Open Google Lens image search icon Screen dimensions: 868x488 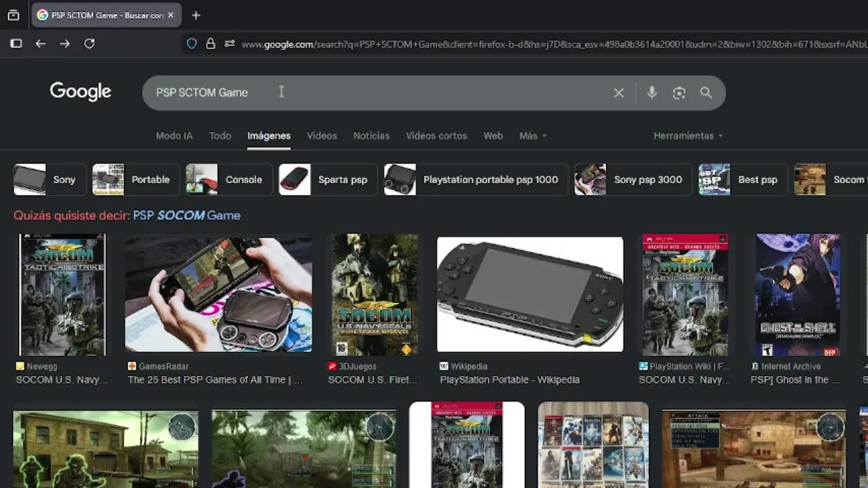pyautogui.click(x=679, y=93)
